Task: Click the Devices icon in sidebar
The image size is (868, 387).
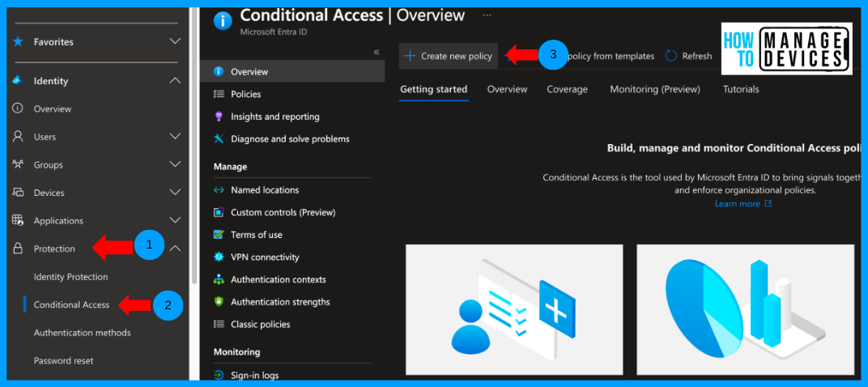Action: pos(18,193)
